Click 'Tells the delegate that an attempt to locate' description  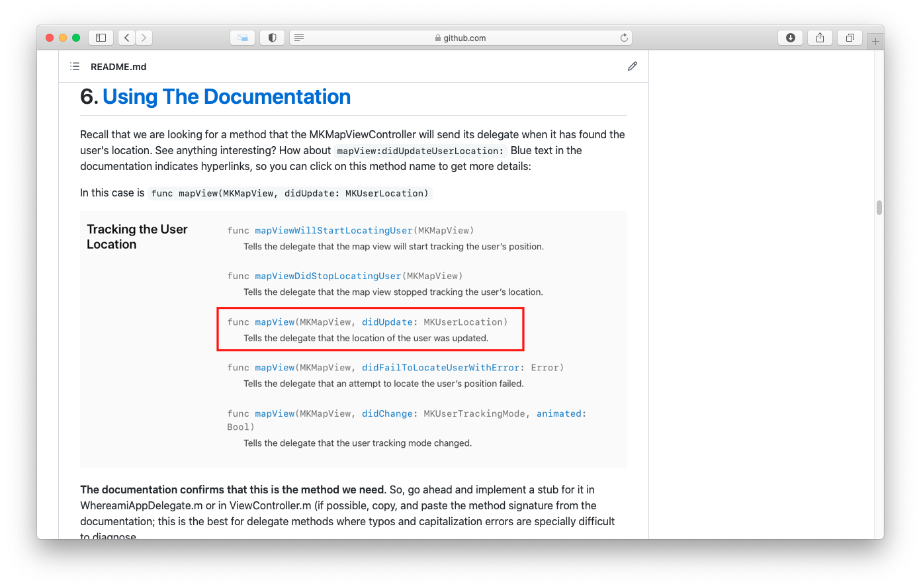pos(384,384)
